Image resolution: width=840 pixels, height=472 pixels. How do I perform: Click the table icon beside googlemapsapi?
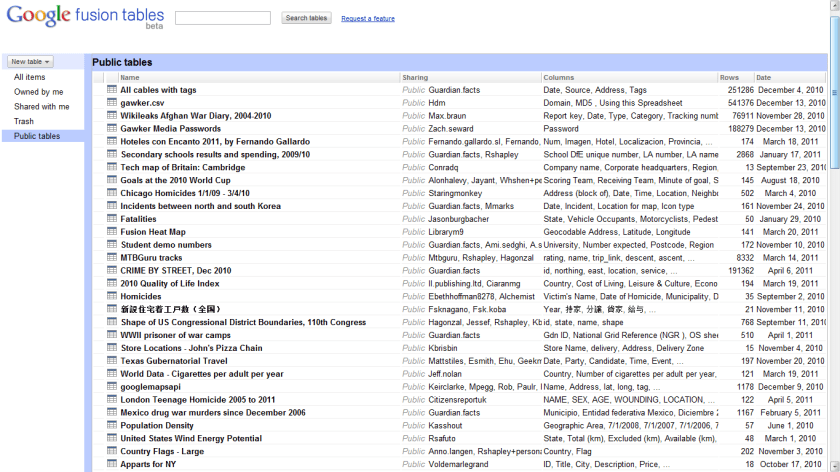coord(112,387)
